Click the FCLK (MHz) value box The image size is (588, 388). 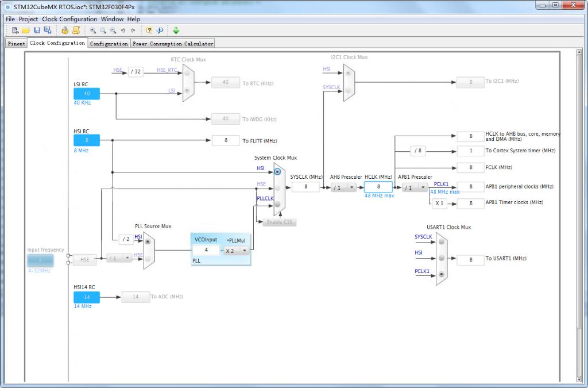471,167
